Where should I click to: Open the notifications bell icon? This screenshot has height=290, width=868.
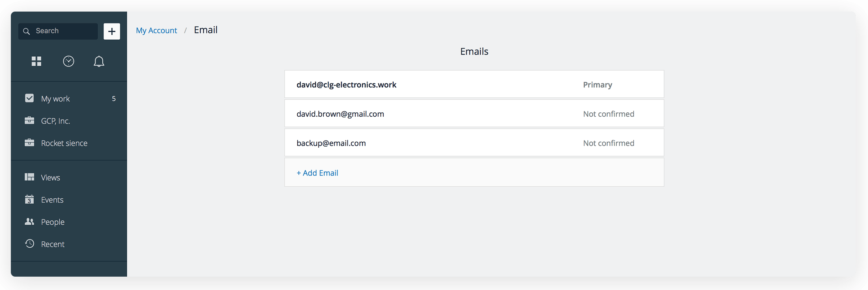point(99,61)
